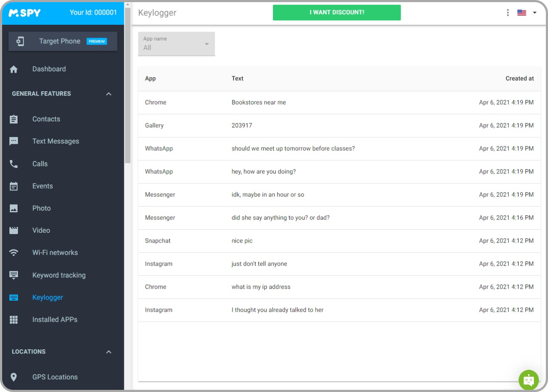Click the US flag language icon
The width and height of the screenshot is (548, 392).
pyautogui.click(x=522, y=13)
